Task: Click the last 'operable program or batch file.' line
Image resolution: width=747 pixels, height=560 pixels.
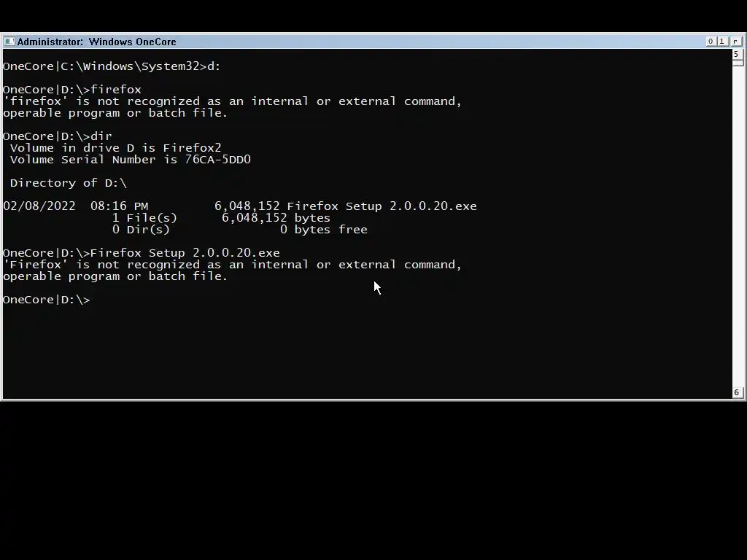Action: pyautogui.click(x=115, y=276)
